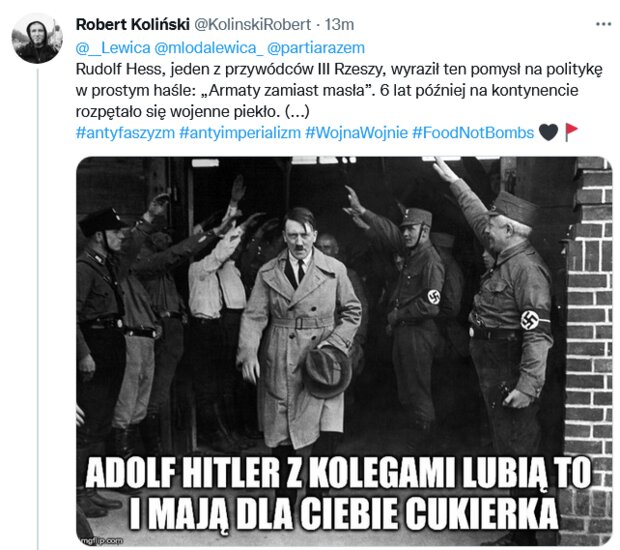The height and width of the screenshot is (550, 620).
Task: Click the thread connector line below avatar
Action: pyautogui.click(x=38, y=308)
